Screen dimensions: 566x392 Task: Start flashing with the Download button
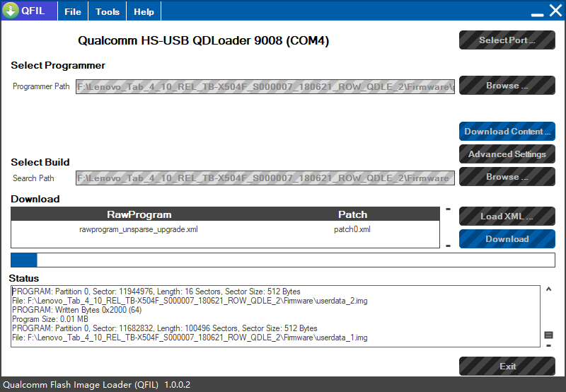click(507, 239)
